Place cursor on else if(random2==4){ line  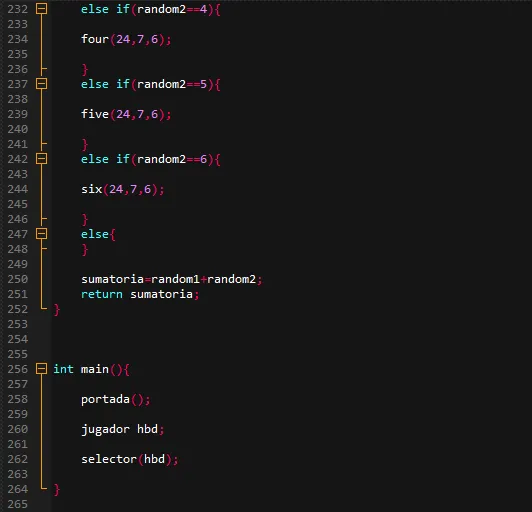point(151,9)
